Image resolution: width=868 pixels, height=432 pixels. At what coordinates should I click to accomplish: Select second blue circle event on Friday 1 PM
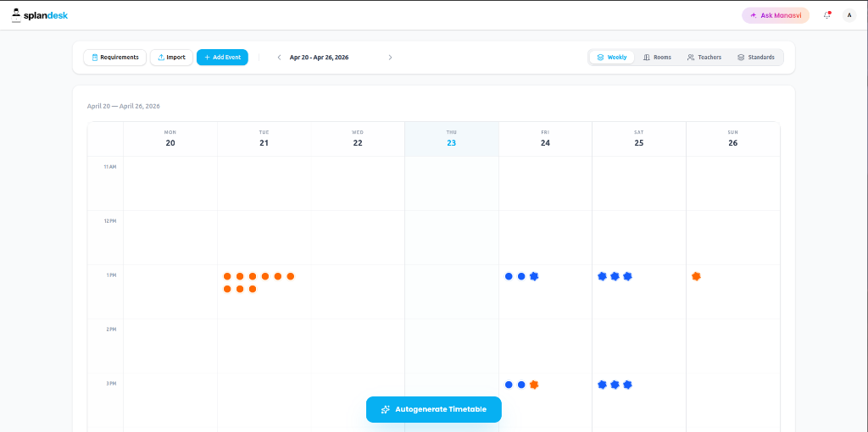coord(521,276)
